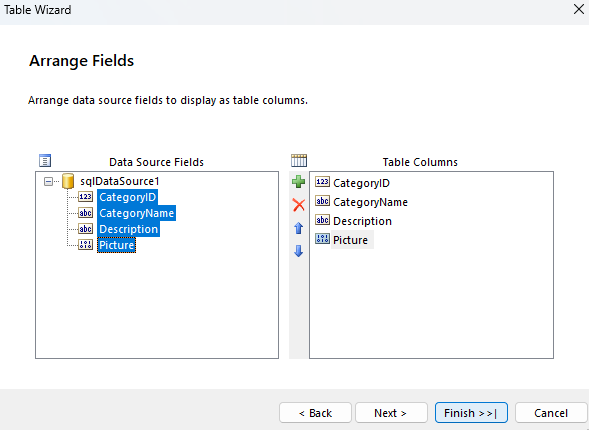Select Picture field in Data Source Fields
589x430 pixels.
pos(116,245)
